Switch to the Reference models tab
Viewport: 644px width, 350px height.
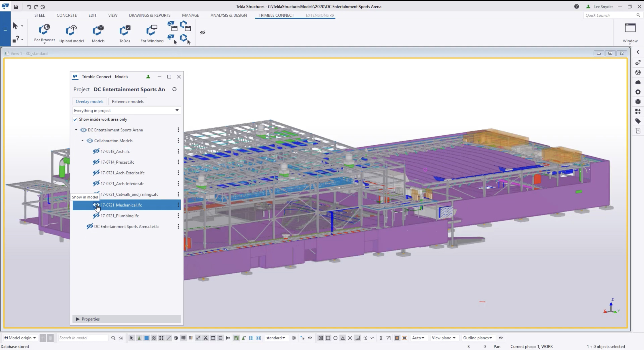pyautogui.click(x=128, y=101)
